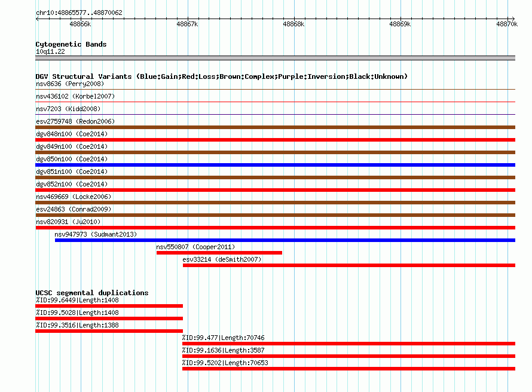Image resolution: width=532 pixels, height=392 pixels.
Task: Open dgv851n100 (Coe2014) label
Action: 72,171
